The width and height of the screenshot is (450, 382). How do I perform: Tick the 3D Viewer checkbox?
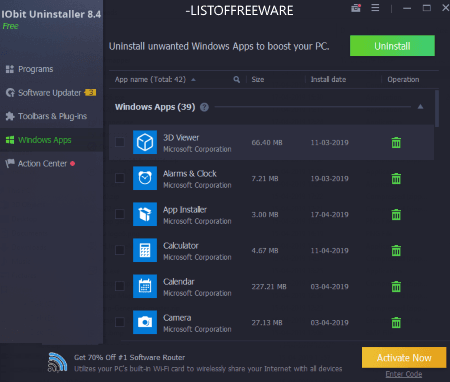click(120, 142)
